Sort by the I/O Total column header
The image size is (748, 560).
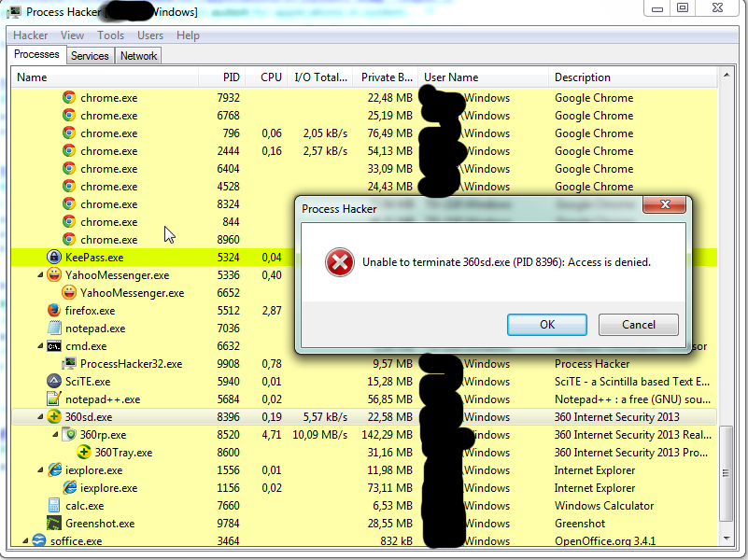click(320, 77)
